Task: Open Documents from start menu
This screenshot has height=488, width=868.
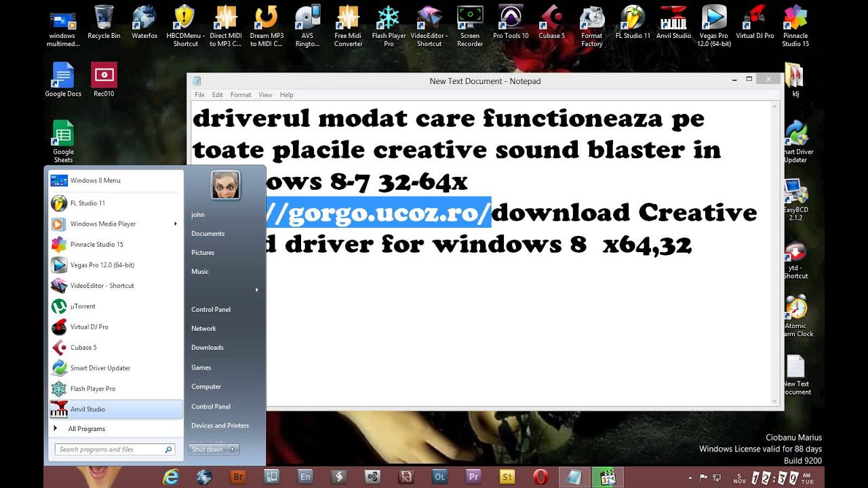Action: pyautogui.click(x=208, y=233)
